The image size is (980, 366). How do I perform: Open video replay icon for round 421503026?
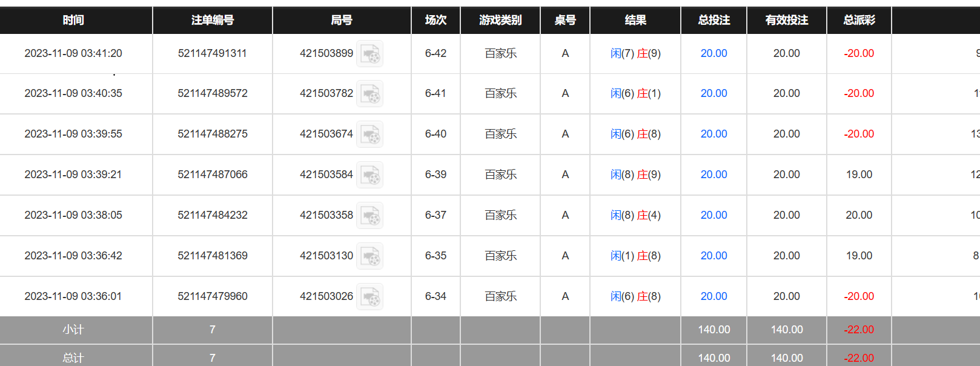tap(369, 296)
